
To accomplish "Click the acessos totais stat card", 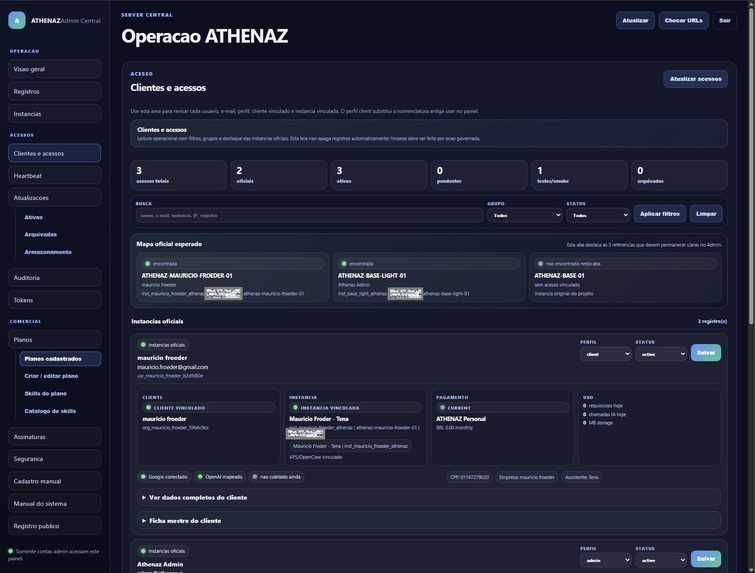I will [x=178, y=175].
